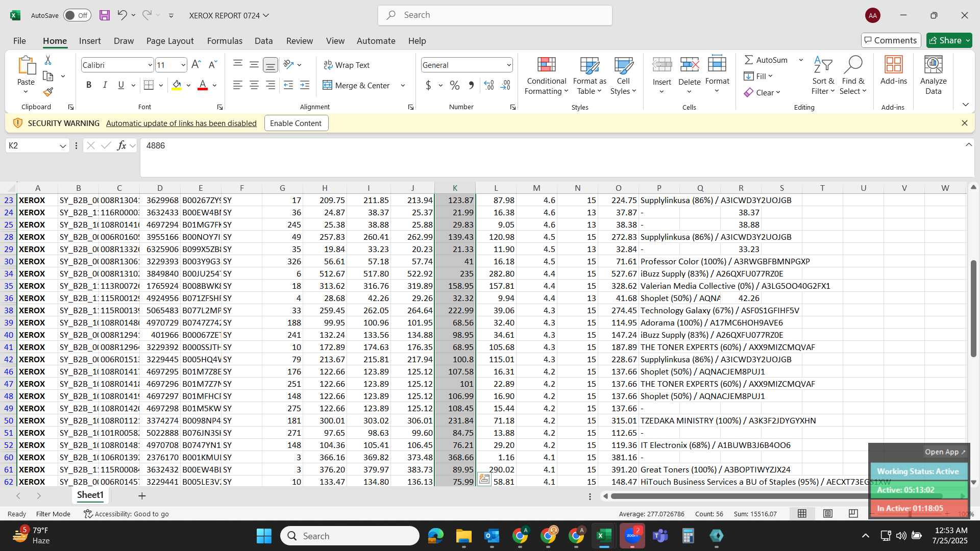Open link about automatic update disabled

click(x=181, y=123)
